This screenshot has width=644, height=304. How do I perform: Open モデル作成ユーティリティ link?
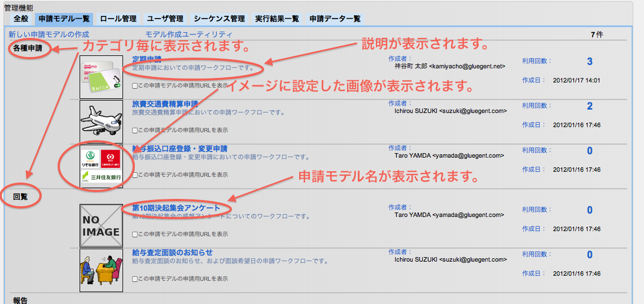(x=189, y=34)
